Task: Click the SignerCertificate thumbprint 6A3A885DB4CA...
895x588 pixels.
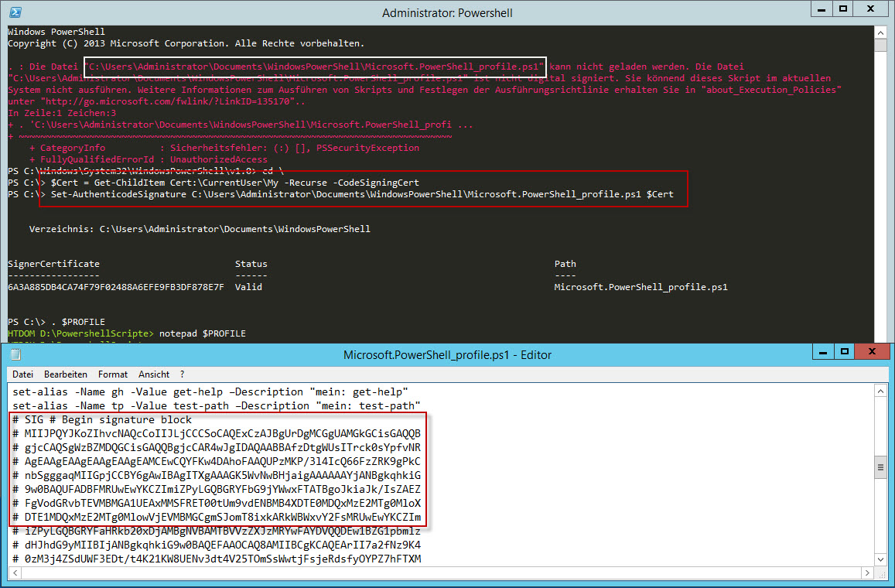Action: 116,287
